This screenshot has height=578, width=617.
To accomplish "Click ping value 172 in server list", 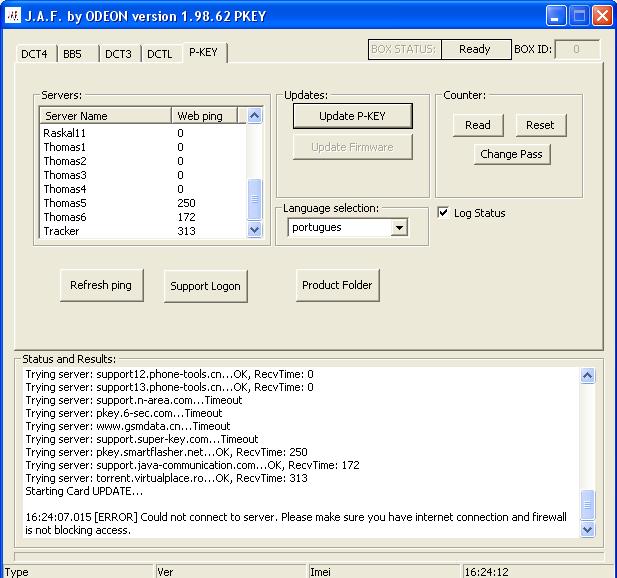I will (187, 217).
